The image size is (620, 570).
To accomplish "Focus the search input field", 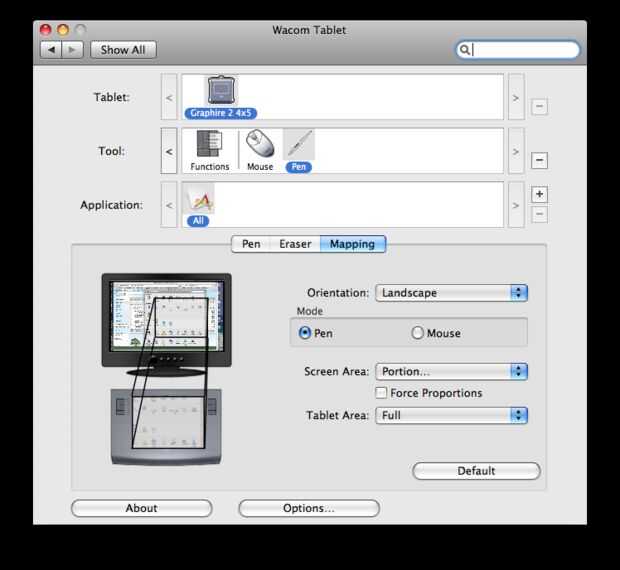I will [518, 50].
